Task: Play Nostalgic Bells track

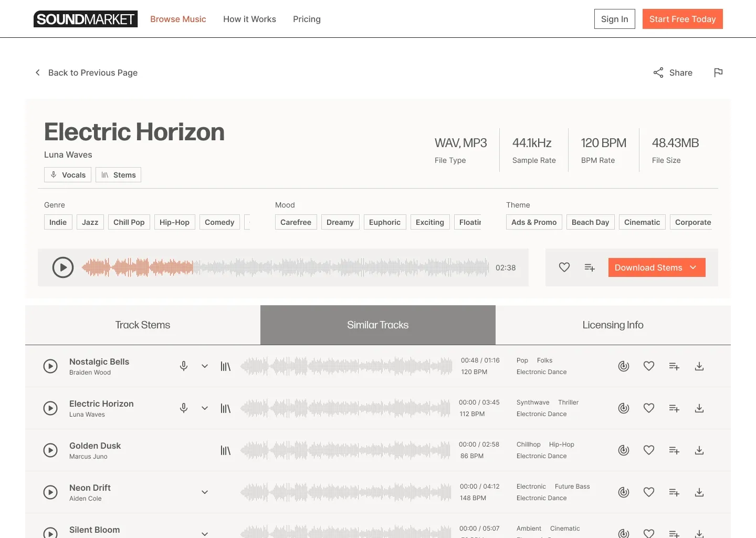Action: pyautogui.click(x=50, y=366)
